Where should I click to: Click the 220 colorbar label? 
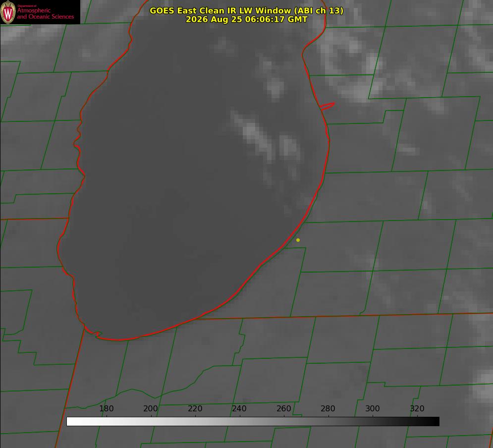click(195, 408)
